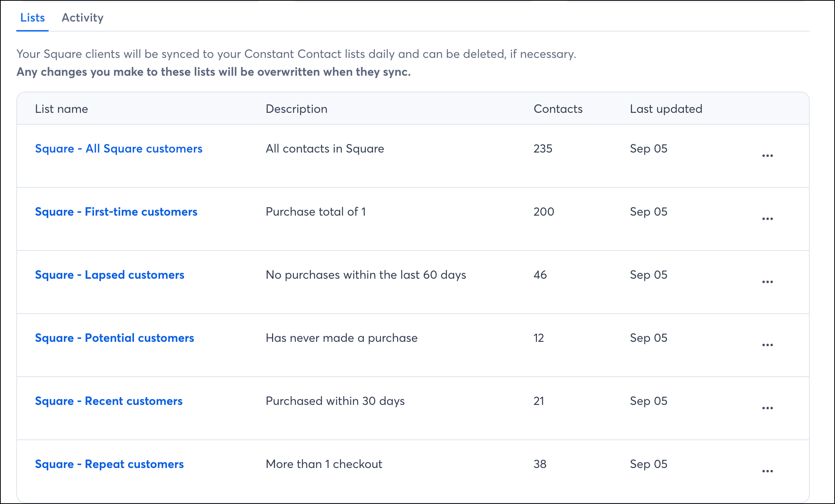Open more options for Potential customers row
The height and width of the screenshot is (504, 835).
point(767,345)
